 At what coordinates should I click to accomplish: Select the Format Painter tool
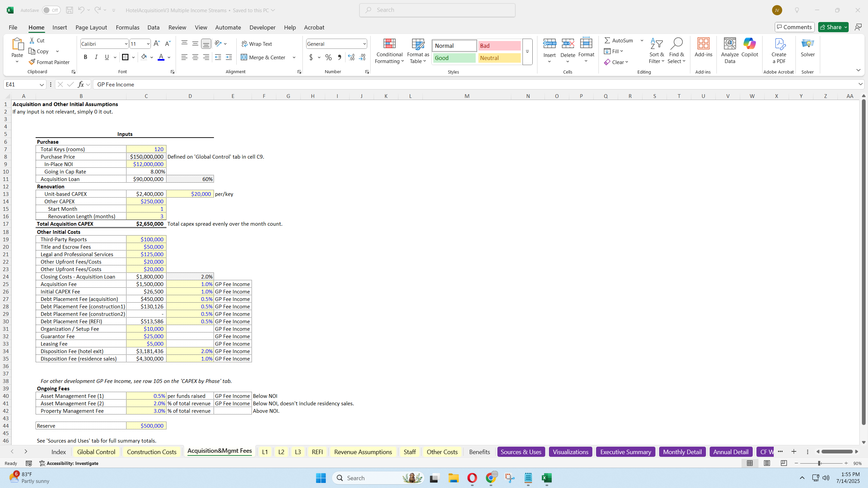[50, 62]
